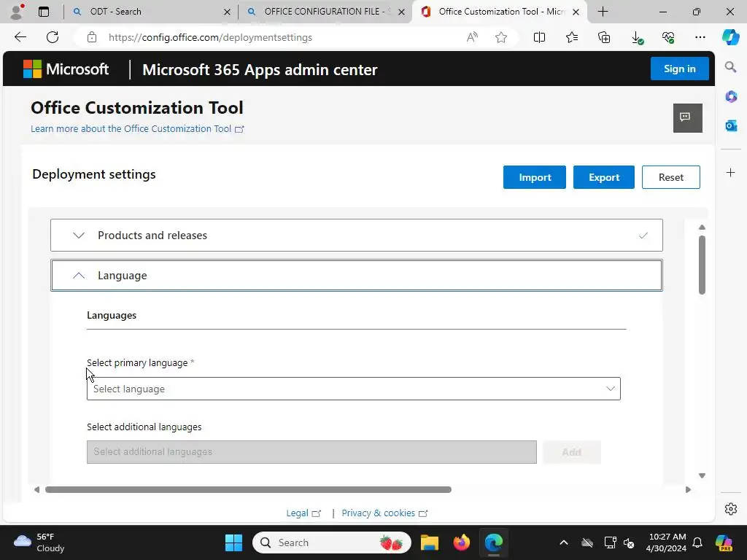
Task: Expand the Products and releases section
Action: (356, 236)
